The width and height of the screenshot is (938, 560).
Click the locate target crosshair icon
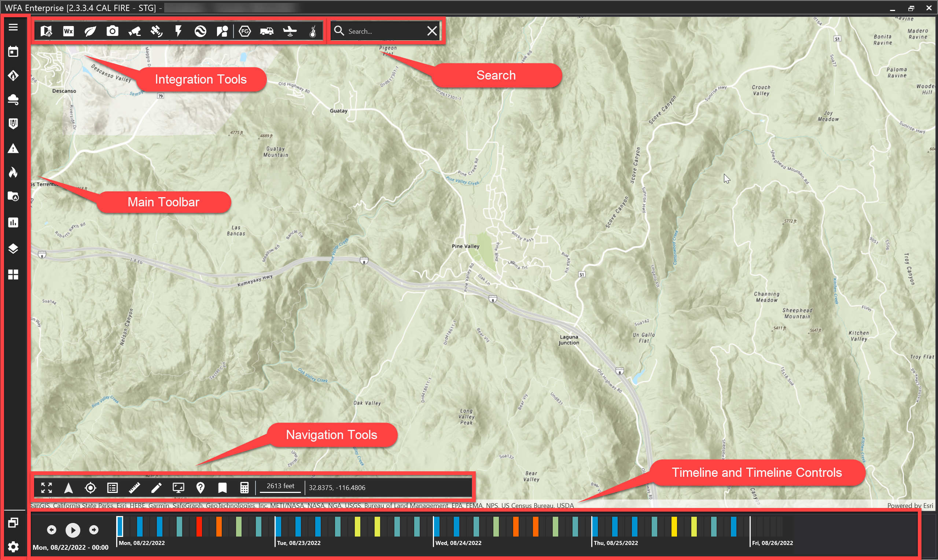[91, 487]
